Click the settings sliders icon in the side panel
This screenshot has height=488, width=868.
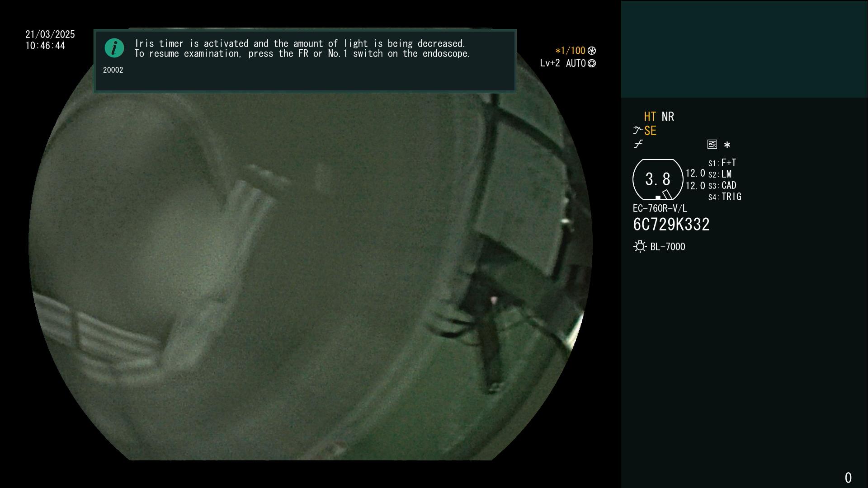click(712, 144)
